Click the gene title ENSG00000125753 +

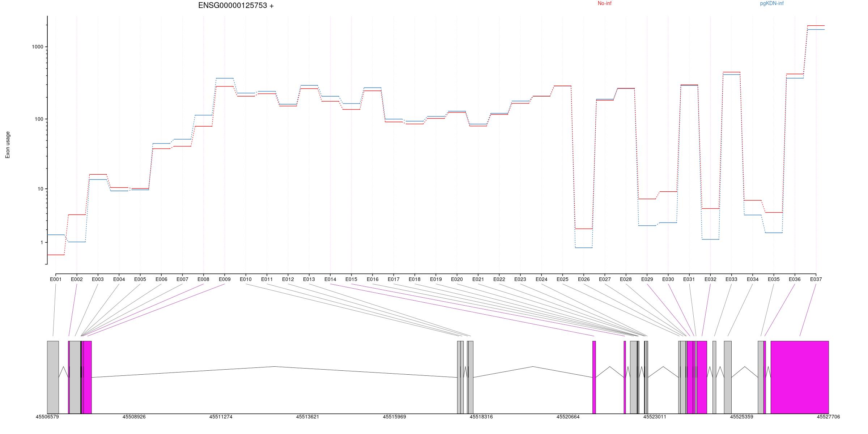pos(236,5)
